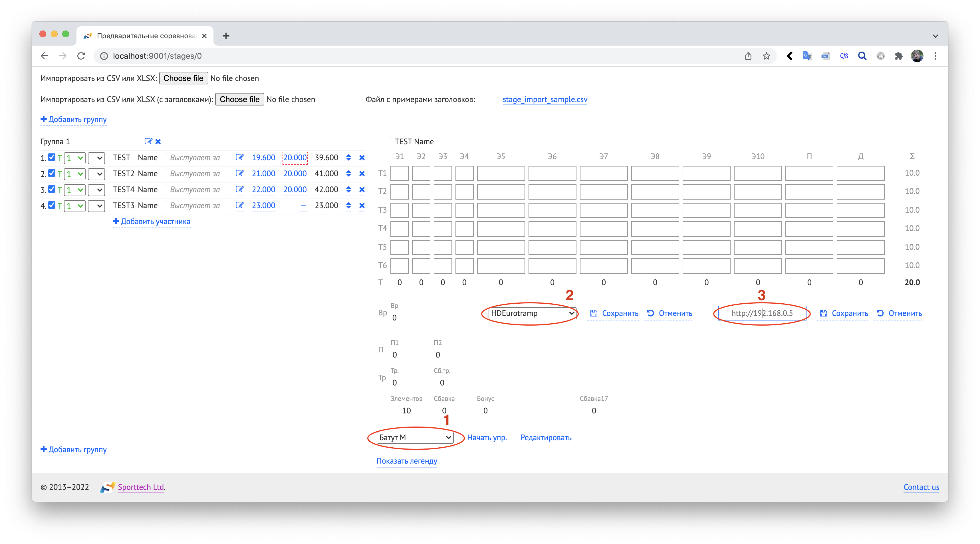The height and width of the screenshot is (544, 980).
Task: Open a new browser tab
Action: (x=226, y=36)
